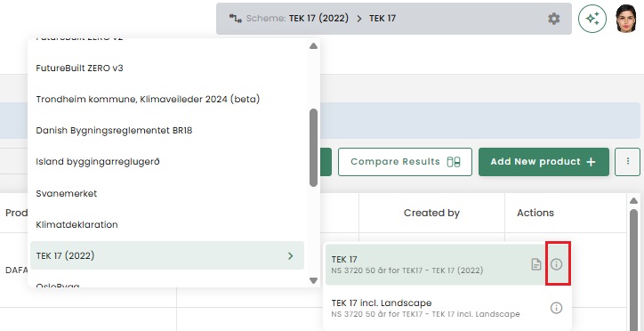
Task: Expand TEK 17 (2022) submenu chevron
Action: (290, 256)
